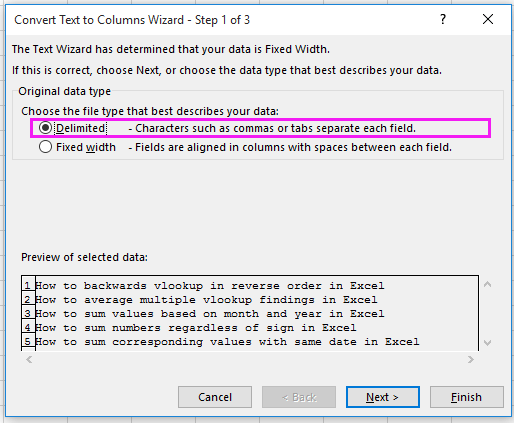
Task: Click the horizontal scrollbar track under the preview
Action: pos(250,359)
